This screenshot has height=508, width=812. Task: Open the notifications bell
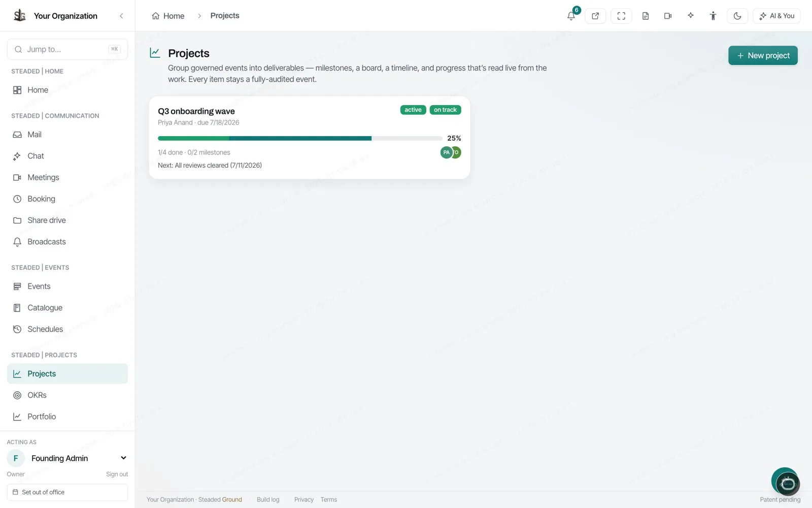tap(571, 16)
